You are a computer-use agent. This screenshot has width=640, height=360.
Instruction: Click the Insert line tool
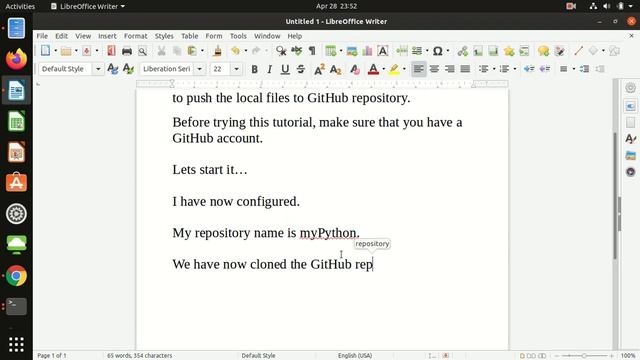578,51
